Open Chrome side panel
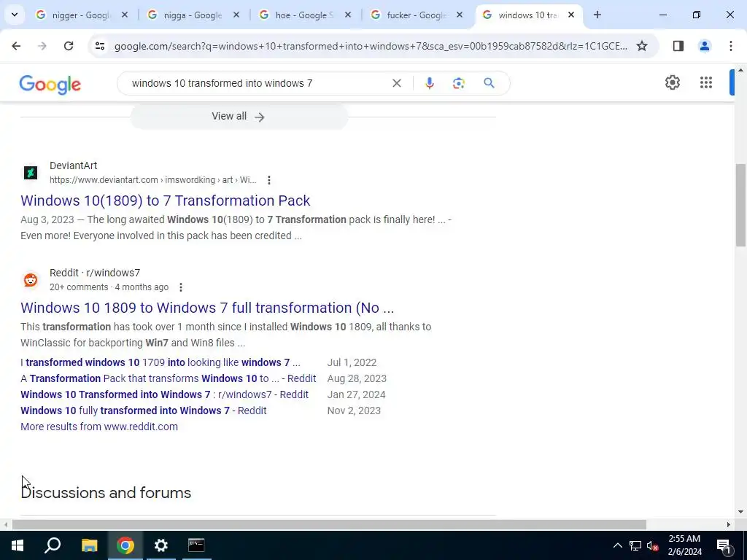Viewport: 747px width, 560px height. [678, 46]
